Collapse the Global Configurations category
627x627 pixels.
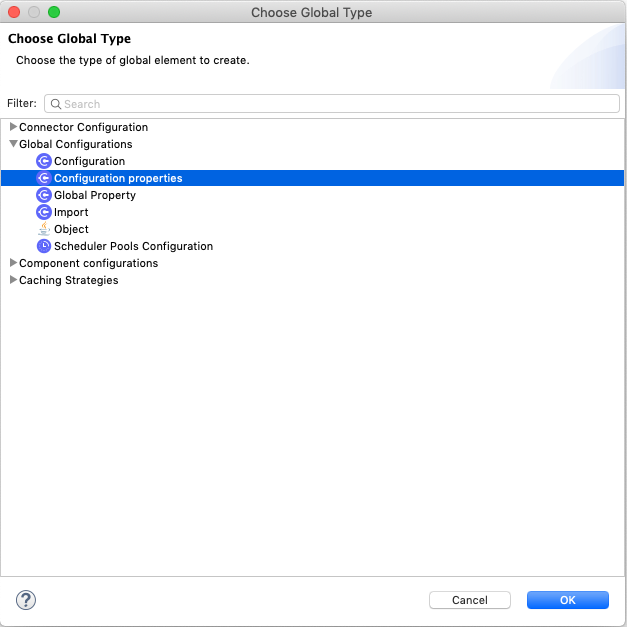click(x=13, y=144)
